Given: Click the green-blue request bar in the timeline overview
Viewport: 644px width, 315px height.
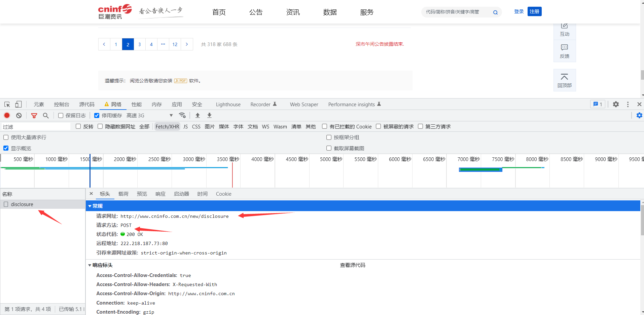Looking at the screenshot, I should point(480,169).
